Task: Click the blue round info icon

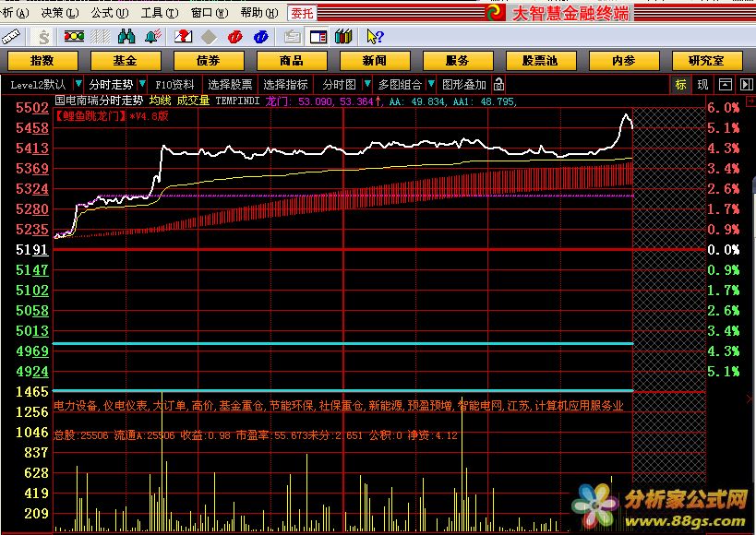Action: 260,37
